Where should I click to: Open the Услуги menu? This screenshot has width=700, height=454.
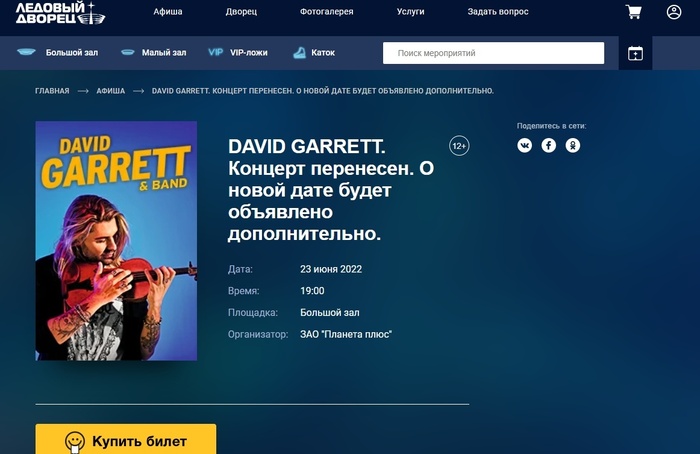410,12
